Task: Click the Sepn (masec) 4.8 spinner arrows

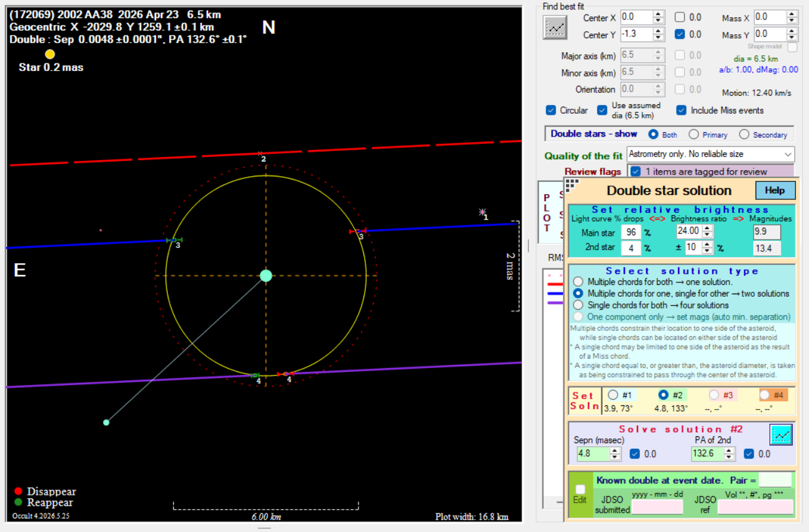Action: tap(615, 454)
